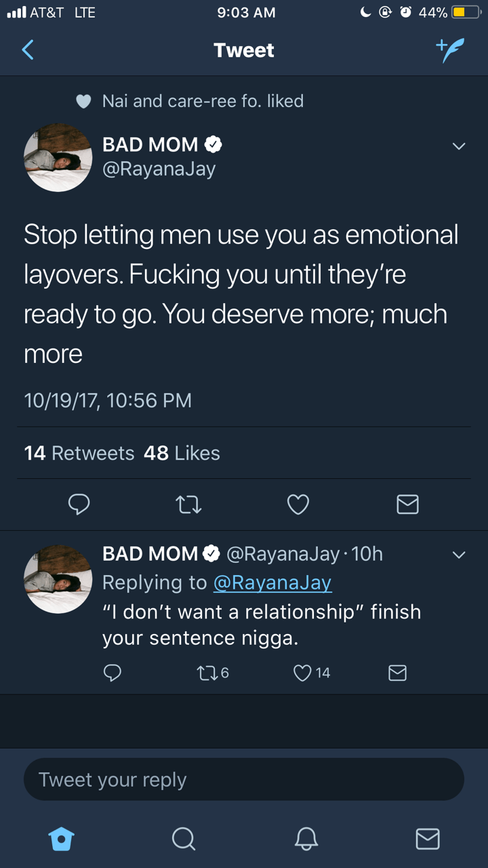Share main tweet via direct message
The height and width of the screenshot is (868, 488).
tap(407, 504)
